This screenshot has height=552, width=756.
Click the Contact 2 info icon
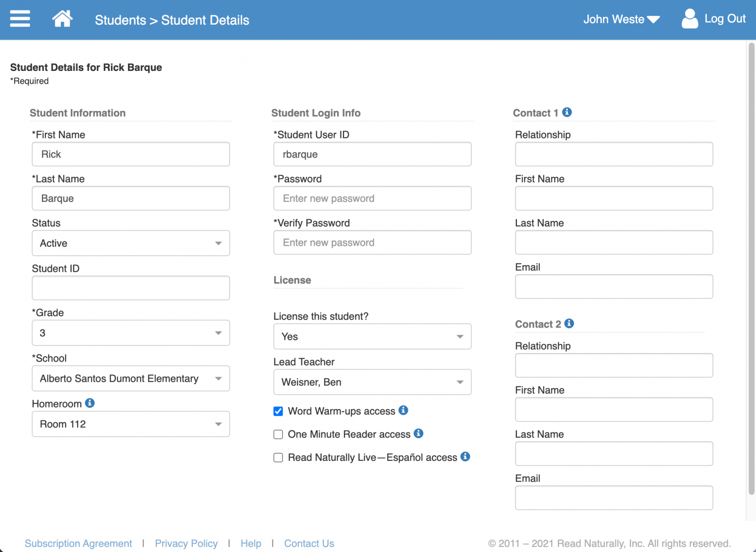(569, 323)
